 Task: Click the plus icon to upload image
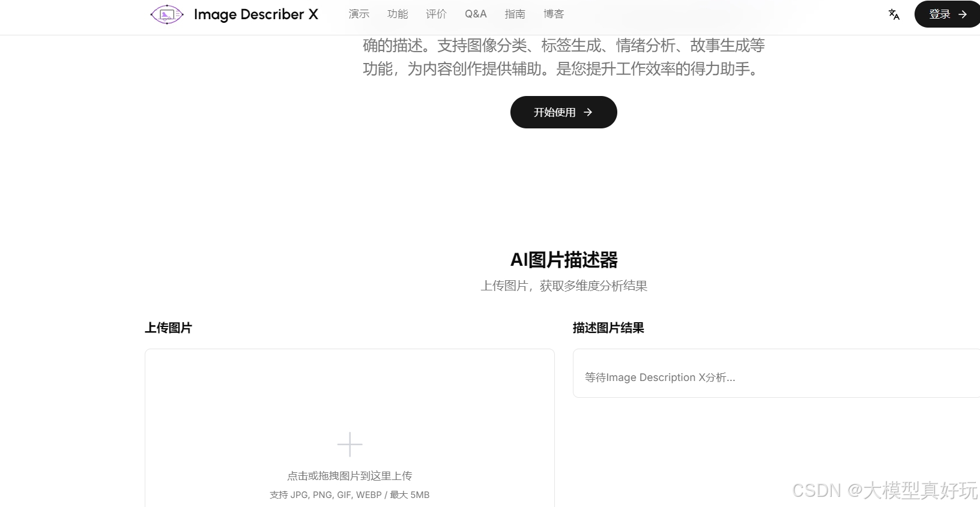349,445
